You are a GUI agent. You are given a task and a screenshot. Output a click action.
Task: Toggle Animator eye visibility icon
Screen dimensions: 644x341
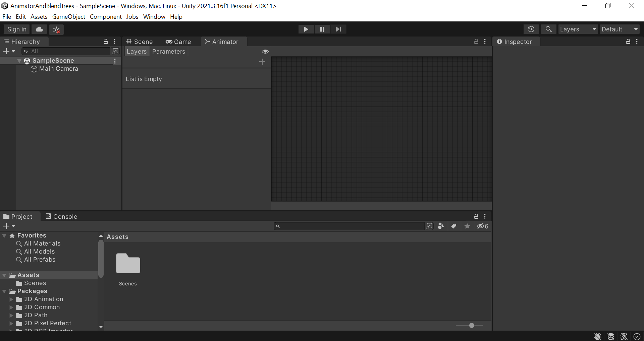(x=265, y=52)
